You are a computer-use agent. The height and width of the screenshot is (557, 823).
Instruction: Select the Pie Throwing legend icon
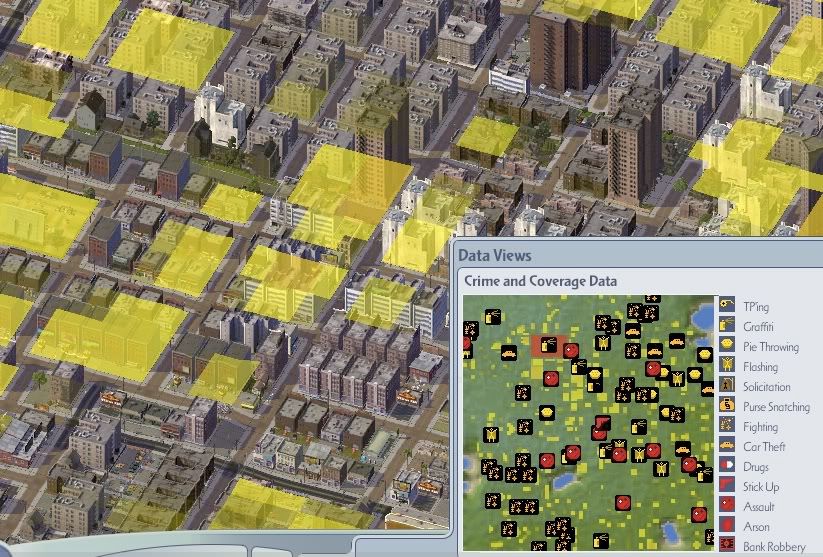pos(727,345)
